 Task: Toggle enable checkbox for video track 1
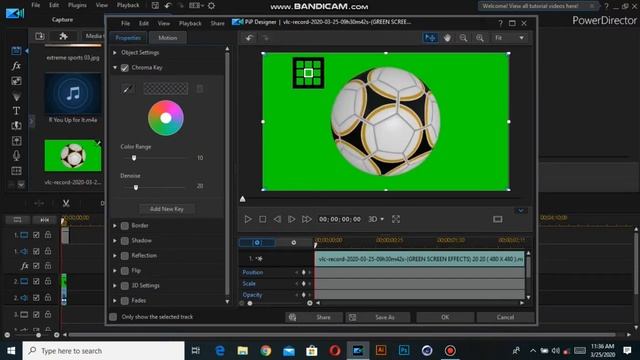(36, 235)
